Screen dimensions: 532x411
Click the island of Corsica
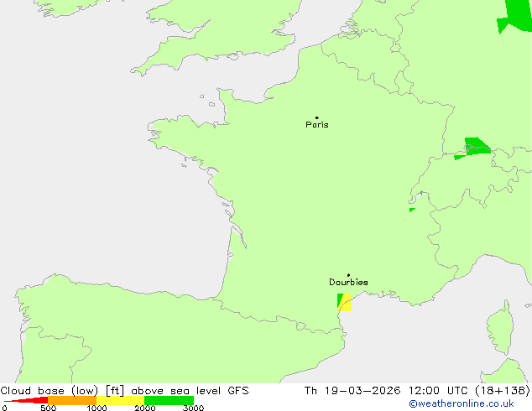[501, 328]
